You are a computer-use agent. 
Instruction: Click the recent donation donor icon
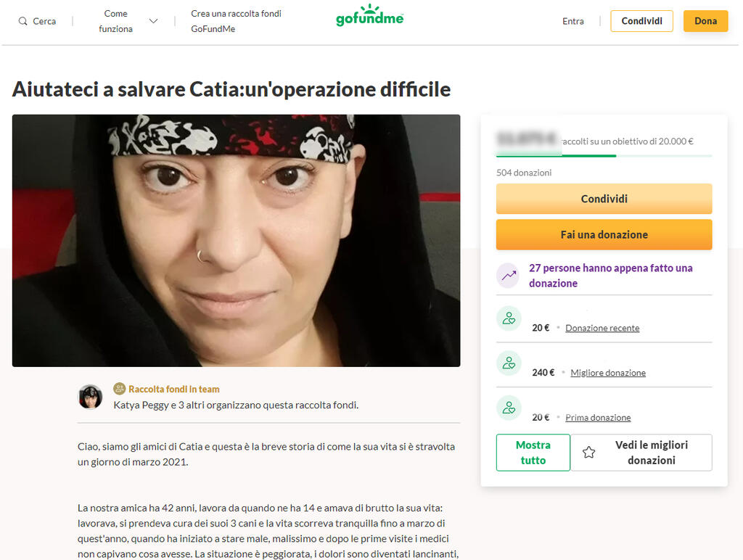[x=509, y=318]
